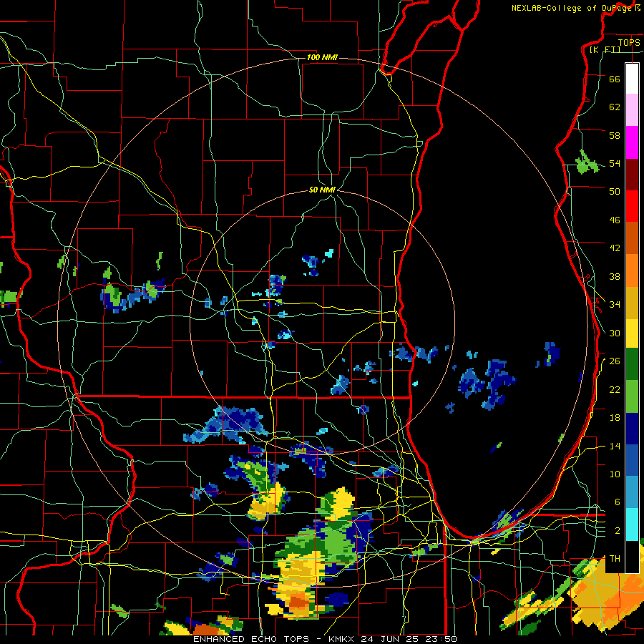
Task: Click the 10 value on the legend
Action: 615,474
